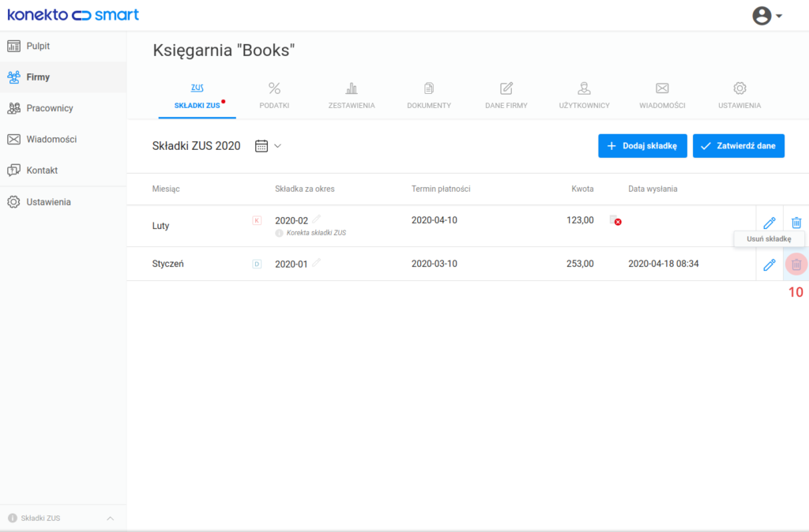Open the WIADOMOŚCI tab at top
This screenshot has width=809, height=532.
tap(662, 96)
